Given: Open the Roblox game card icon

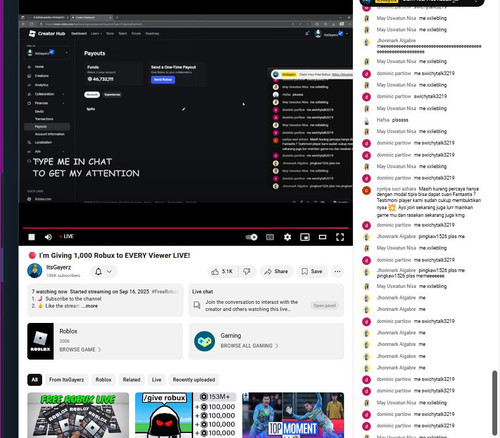Looking at the screenshot, I should (40, 341).
